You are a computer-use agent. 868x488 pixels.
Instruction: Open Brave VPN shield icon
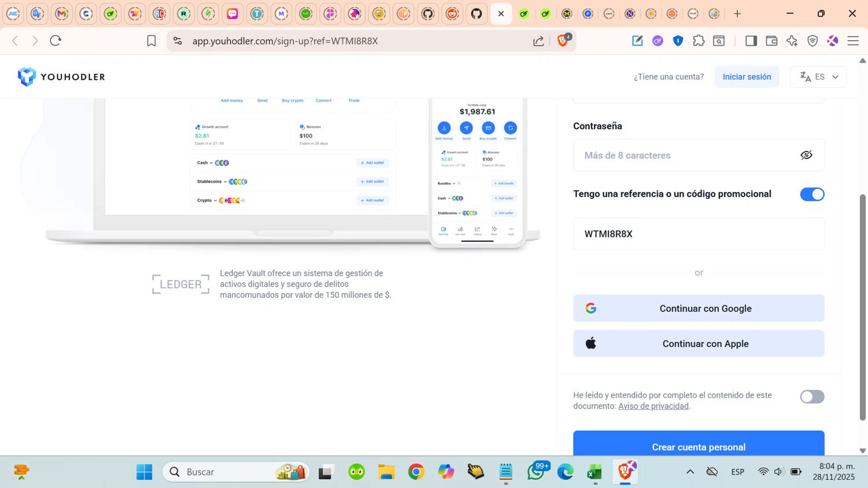pos(812,40)
